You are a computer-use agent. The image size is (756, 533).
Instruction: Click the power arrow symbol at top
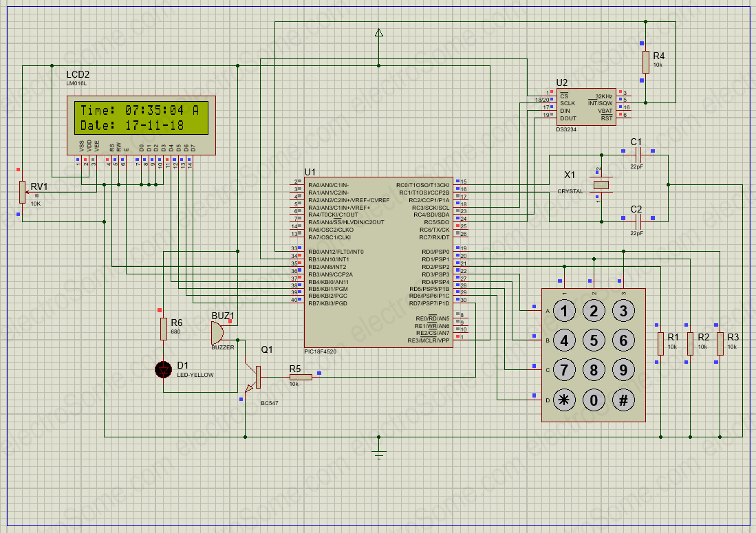[378, 31]
